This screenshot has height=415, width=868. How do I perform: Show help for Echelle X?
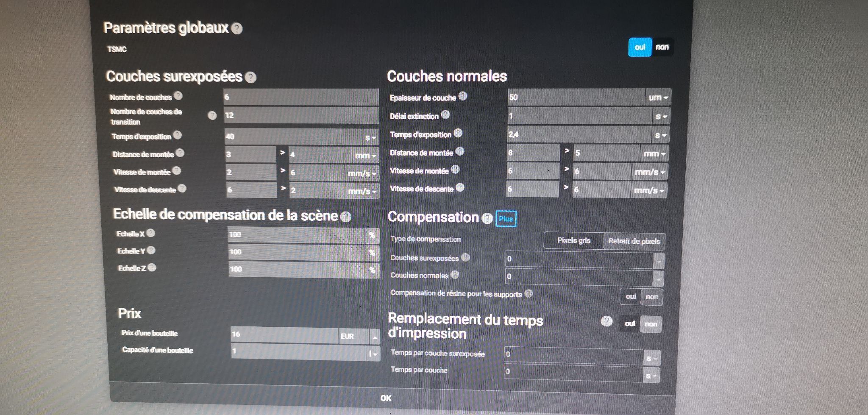click(151, 233)
